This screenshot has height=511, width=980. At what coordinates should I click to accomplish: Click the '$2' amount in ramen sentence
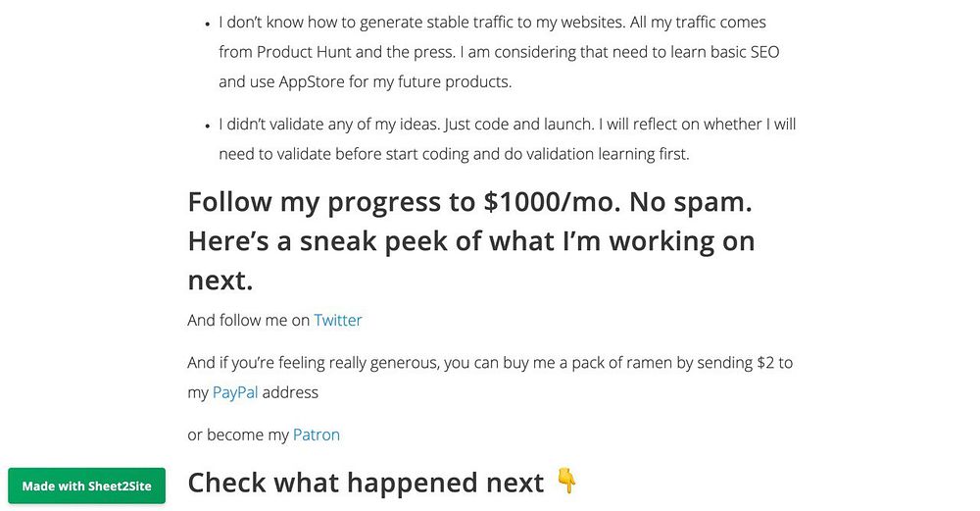[765, 363]
